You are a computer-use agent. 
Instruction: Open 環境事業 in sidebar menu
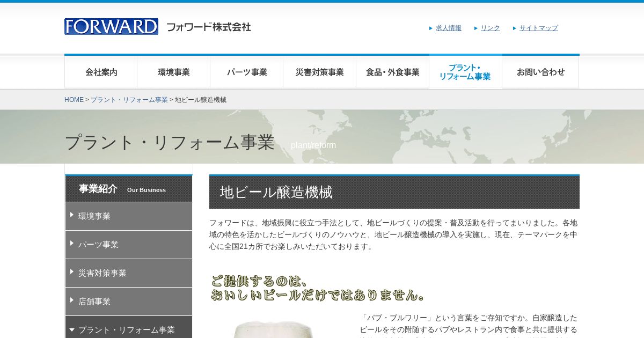coord(129,216)
